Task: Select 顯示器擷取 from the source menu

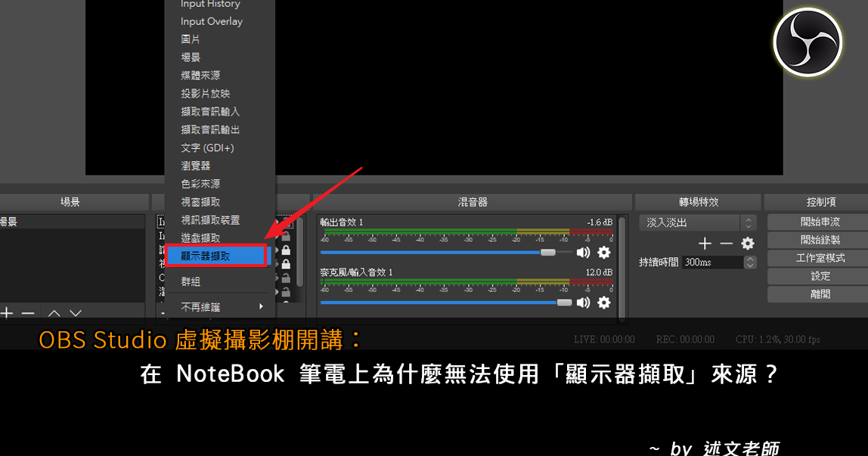Action: [214, 256]
